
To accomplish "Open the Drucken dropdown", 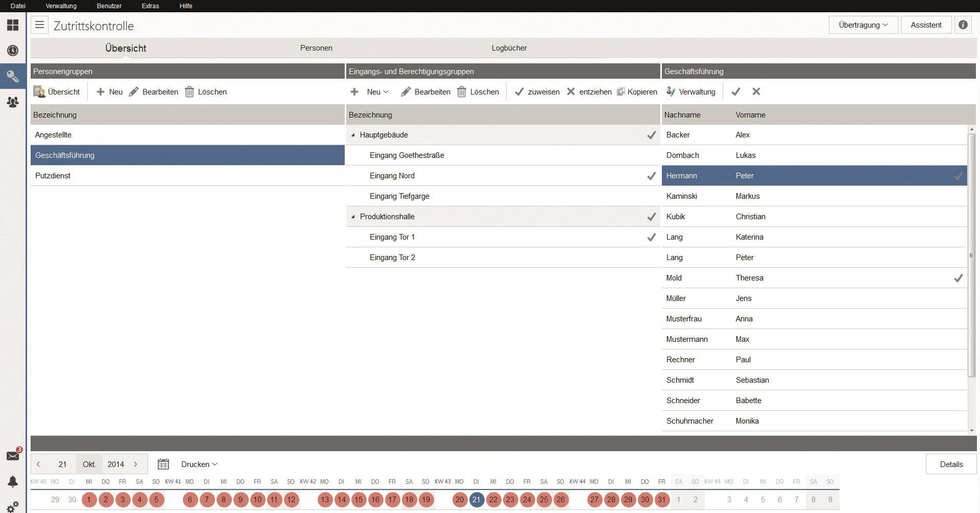I will point(198,464).
